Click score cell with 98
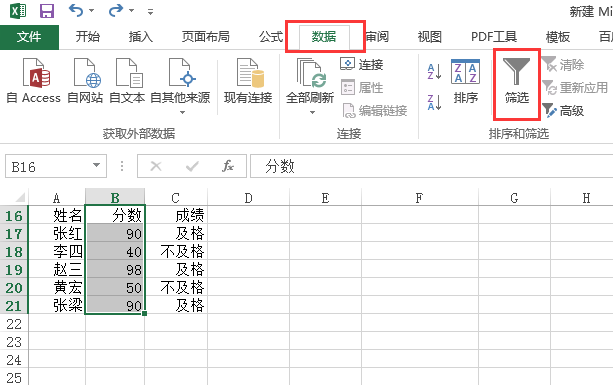 point(115,269)
